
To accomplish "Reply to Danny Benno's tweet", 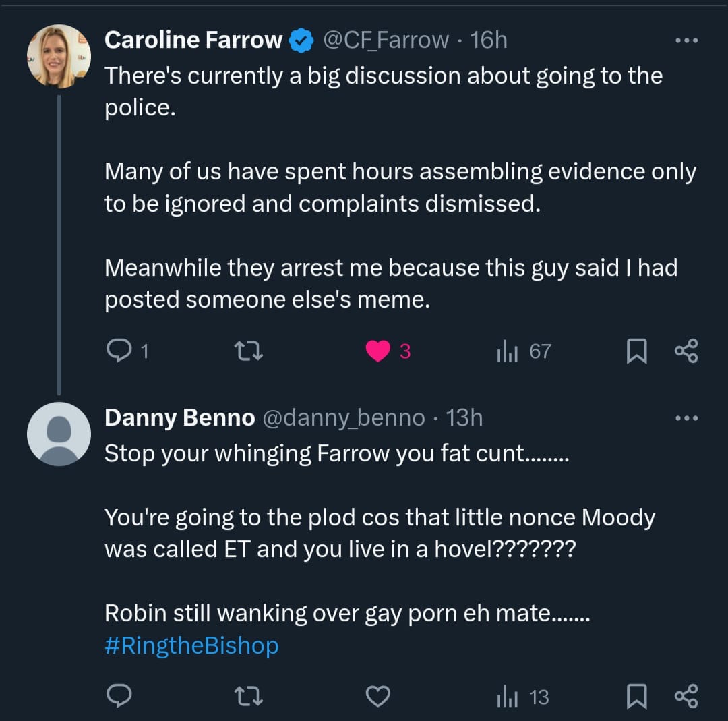I will pyautogui.click(x=119, y=696).
